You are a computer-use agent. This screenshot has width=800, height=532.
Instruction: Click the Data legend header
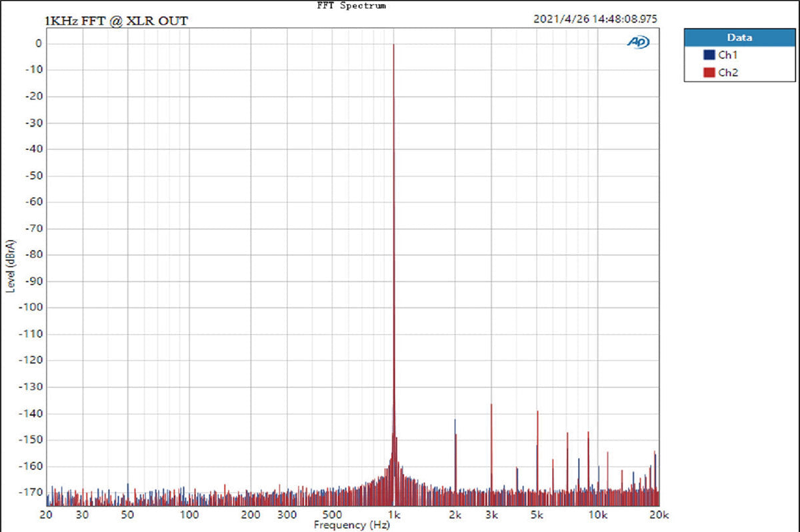(740, 38)
